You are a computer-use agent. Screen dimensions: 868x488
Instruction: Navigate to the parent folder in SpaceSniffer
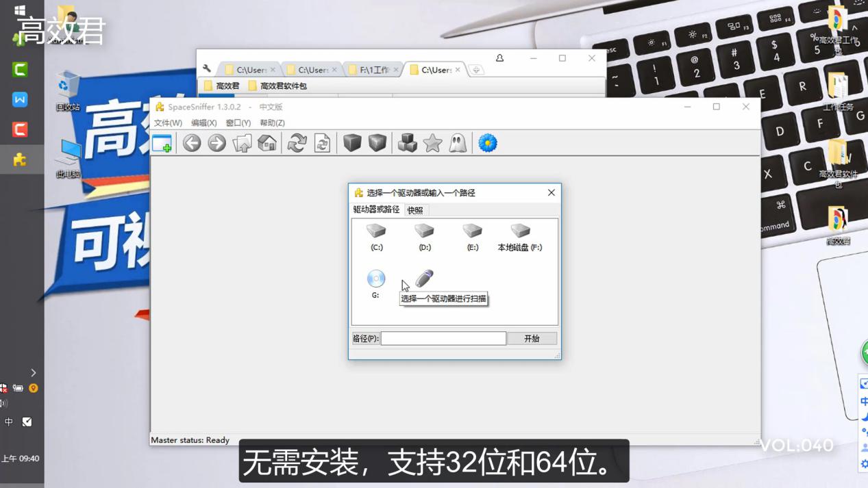click(240, 143)
